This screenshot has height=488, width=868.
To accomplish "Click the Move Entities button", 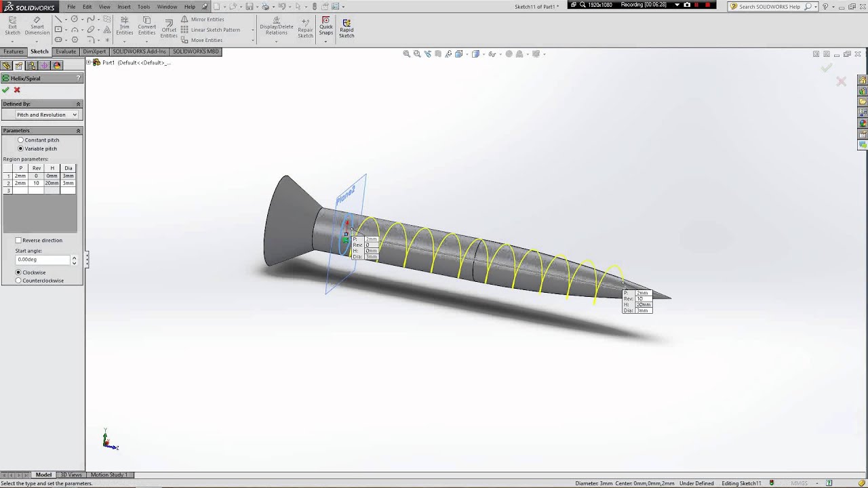I will [201, 40].
